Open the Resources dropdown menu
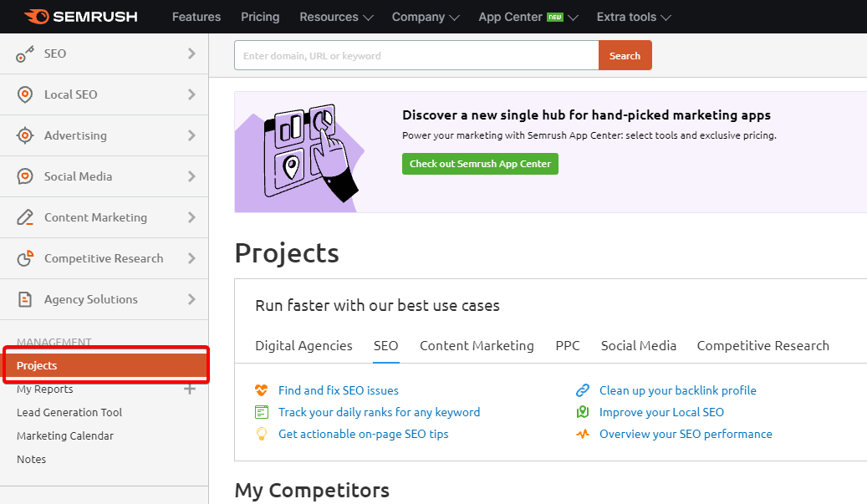Screen dimensions: 867x504 tap(336, 17)
